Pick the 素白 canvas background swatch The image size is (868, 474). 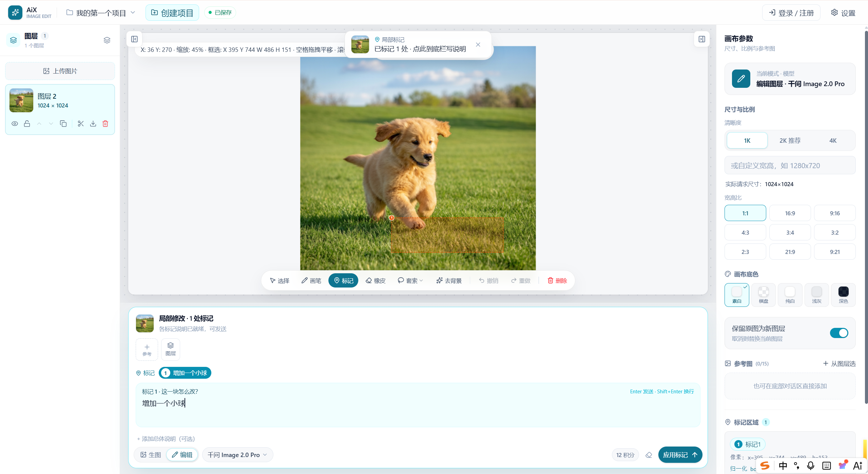737,295
